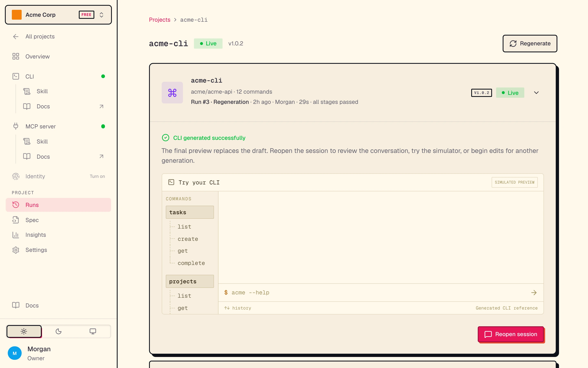The image size is (588, 368).
Task: Collapse the tasks command group
Action: point(190,212)
